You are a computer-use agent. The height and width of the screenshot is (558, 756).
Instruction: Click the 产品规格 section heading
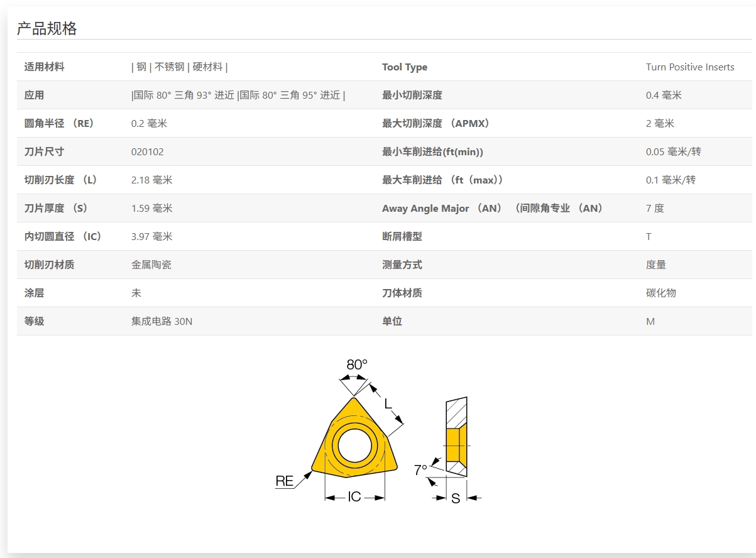tap(47, 28)
